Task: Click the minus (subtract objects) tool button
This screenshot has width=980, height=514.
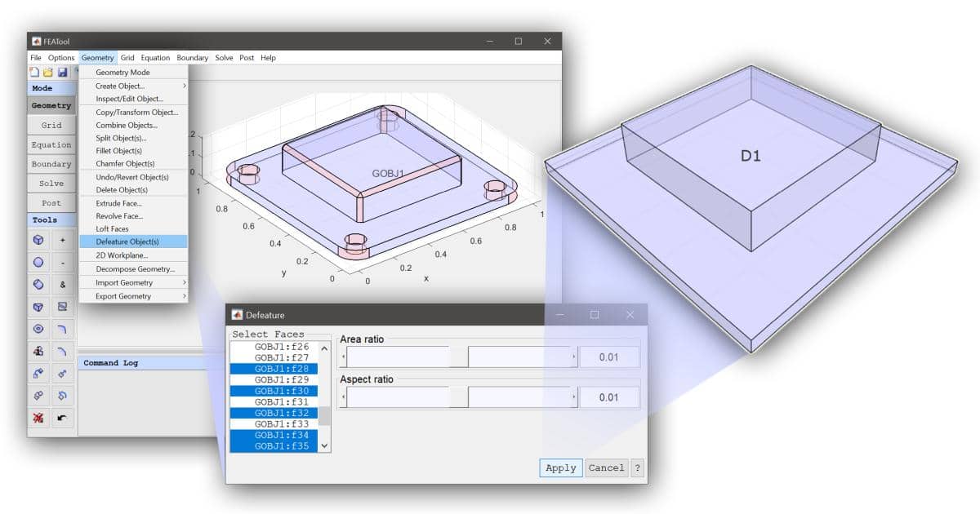Action: (x=63, y=263)
